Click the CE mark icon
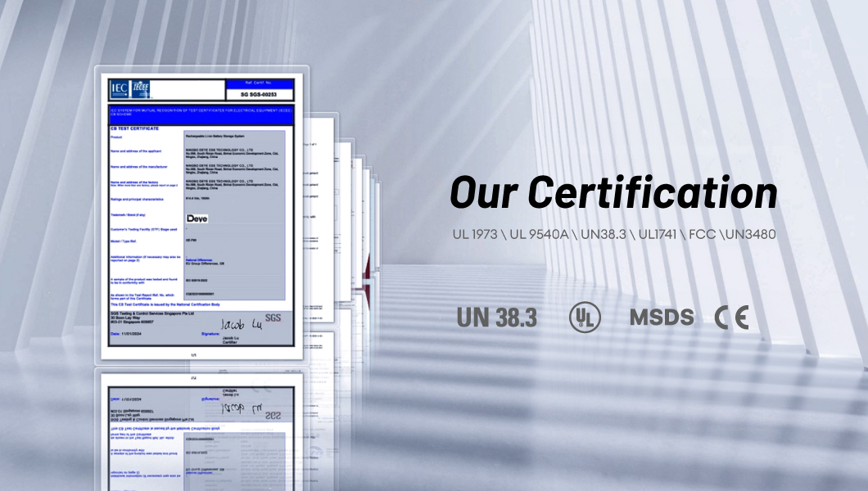This screenshot has width=868, height=491. [x=732, y=318]
